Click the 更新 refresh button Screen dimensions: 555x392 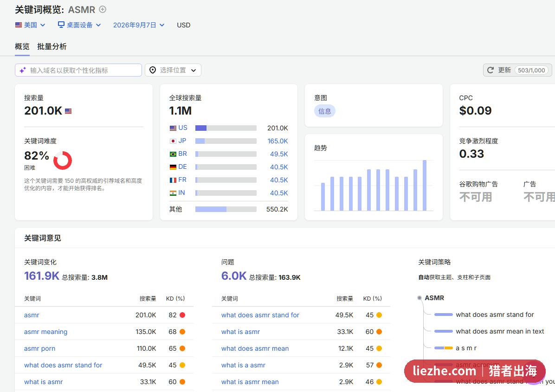click(517, 70)
